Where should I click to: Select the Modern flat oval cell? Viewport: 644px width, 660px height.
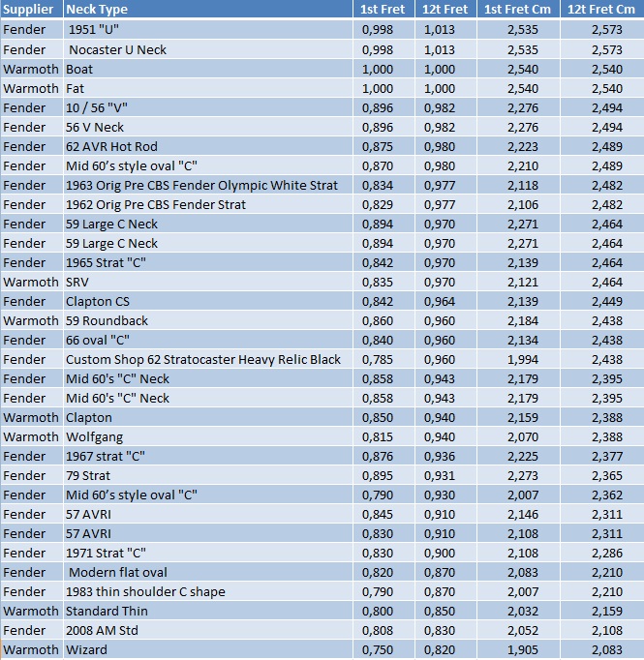tap(208, 573)
